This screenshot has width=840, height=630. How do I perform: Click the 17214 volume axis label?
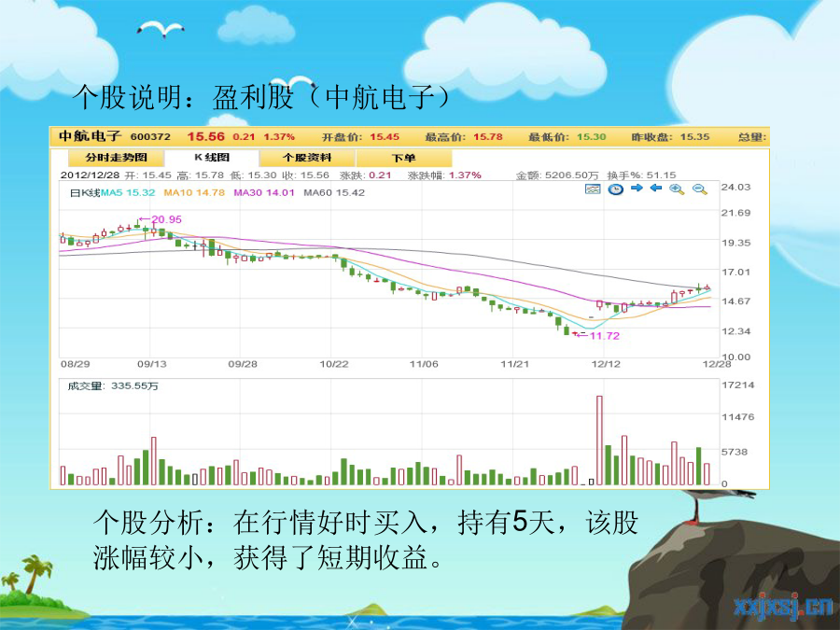(x=737, y=385)
